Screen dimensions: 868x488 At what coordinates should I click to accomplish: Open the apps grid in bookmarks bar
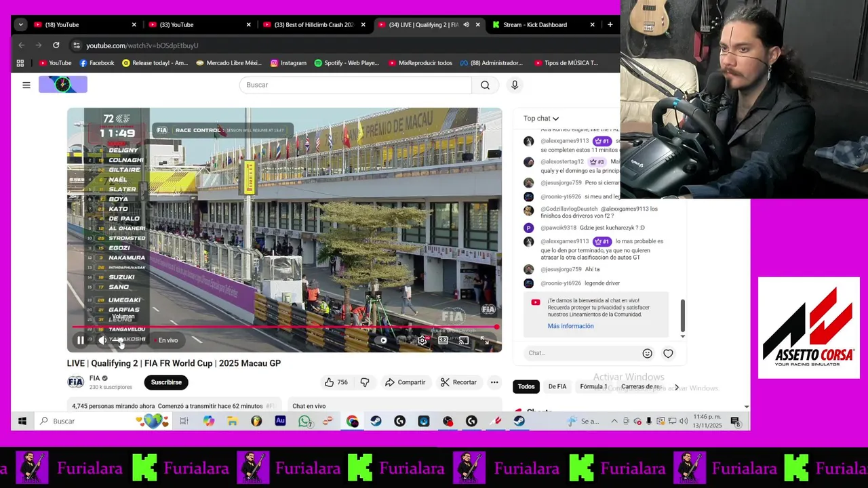(20, 63)
